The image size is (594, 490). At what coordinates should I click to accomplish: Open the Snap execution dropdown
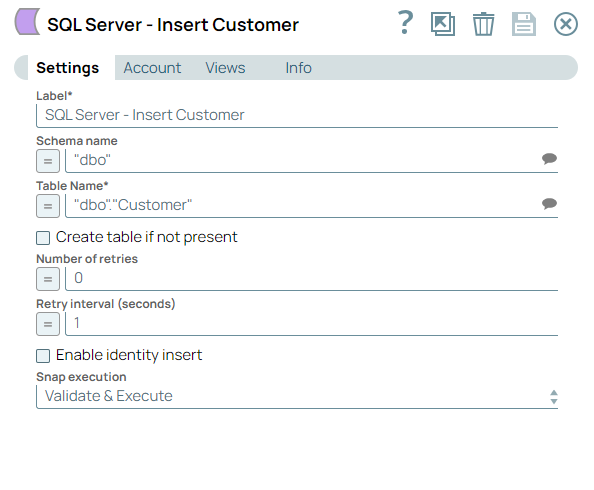pyautogui.click(x=297, y=397)
